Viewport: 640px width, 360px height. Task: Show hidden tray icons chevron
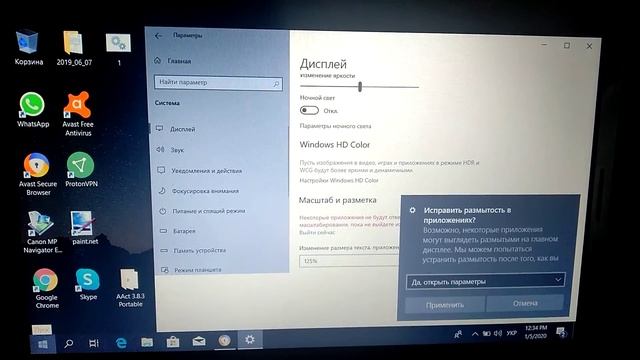click(475, 334)
